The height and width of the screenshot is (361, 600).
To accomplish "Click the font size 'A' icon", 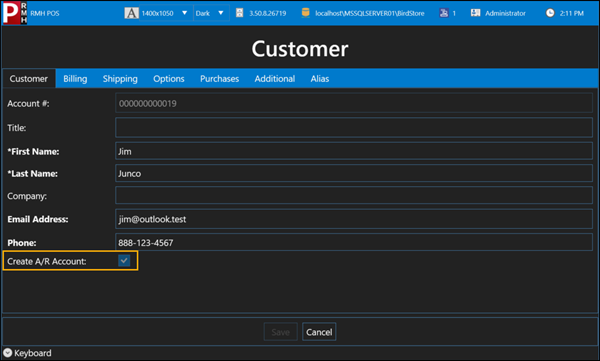I will click(x=131, y=13).
